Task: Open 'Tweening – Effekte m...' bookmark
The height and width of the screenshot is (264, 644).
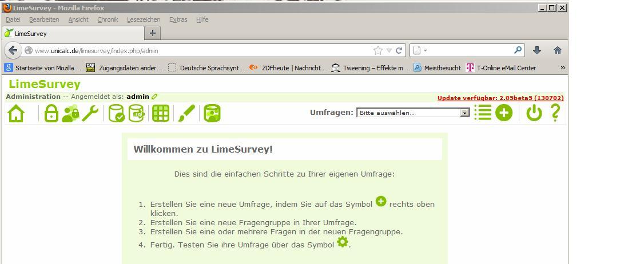Action: pyautogui.click(x=369, y=68)
